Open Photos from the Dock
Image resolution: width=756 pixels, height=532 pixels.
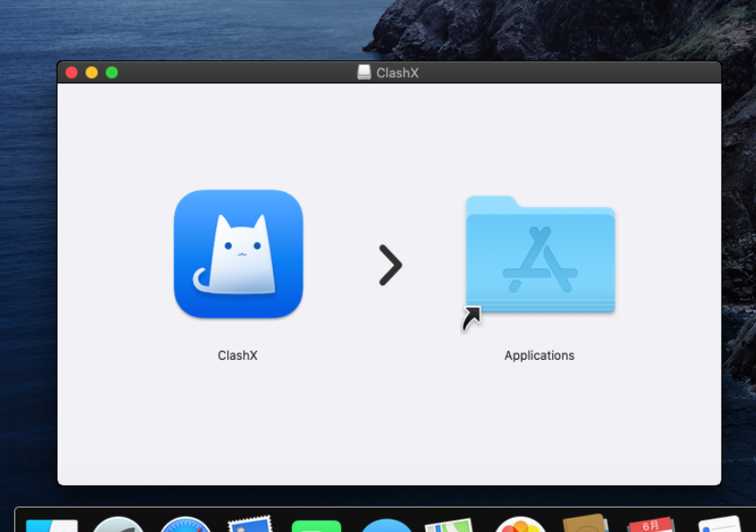tap(520, 524)
